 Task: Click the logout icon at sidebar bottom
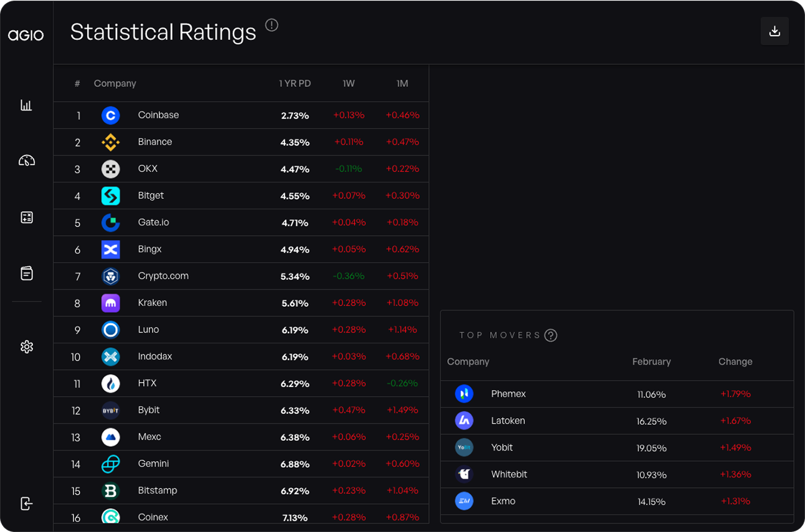26,504
